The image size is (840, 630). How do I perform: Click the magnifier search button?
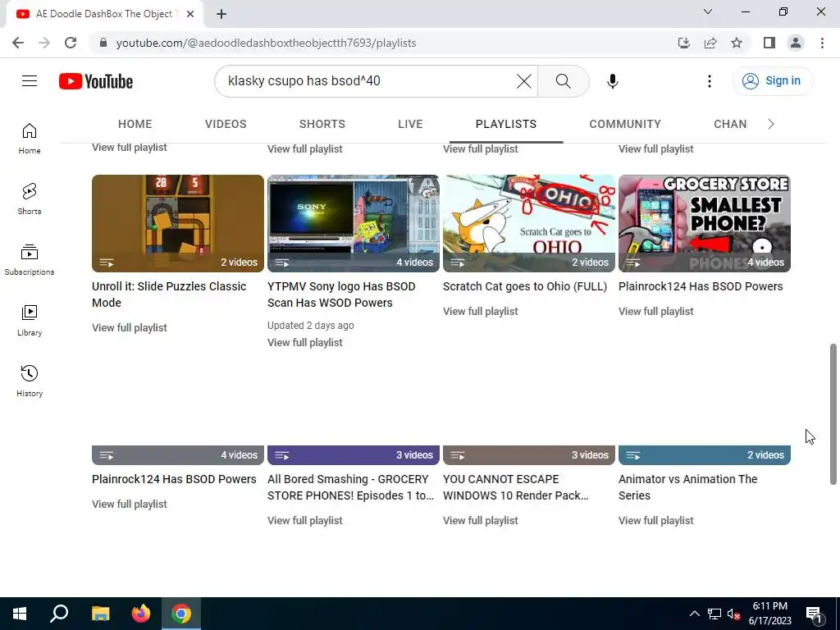coord(563,81)
